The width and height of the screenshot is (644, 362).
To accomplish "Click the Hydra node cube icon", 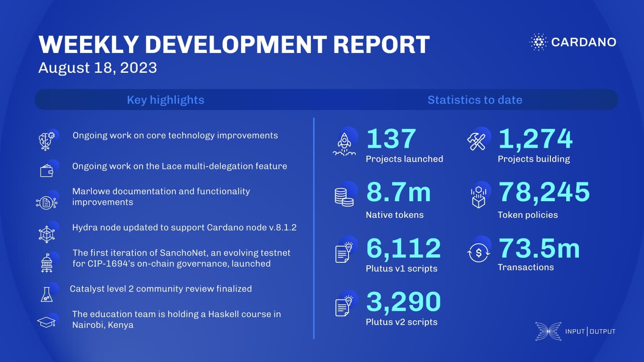I will (x=47, y=234).
